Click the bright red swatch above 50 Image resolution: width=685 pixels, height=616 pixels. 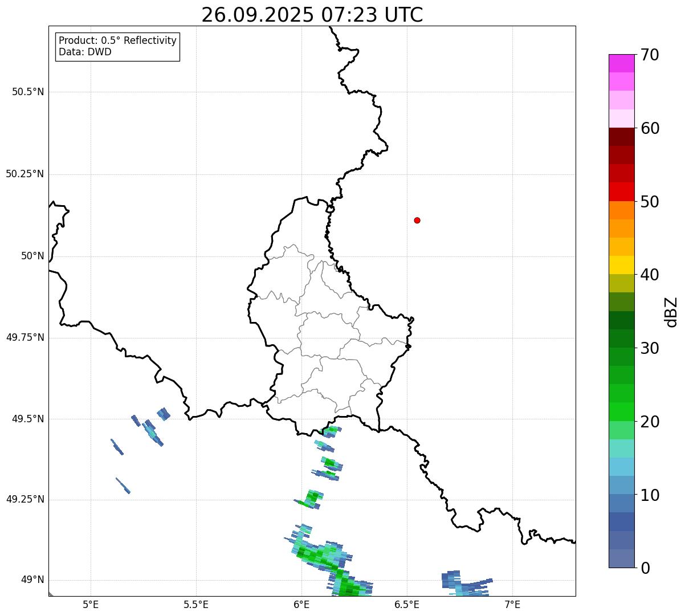click(x=621, y=191)
